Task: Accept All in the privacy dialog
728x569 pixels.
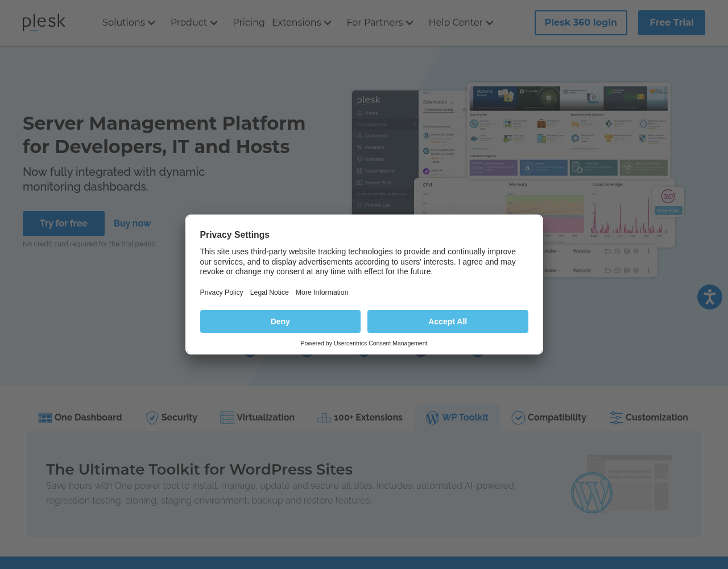Action: click(x=448, y=321)
